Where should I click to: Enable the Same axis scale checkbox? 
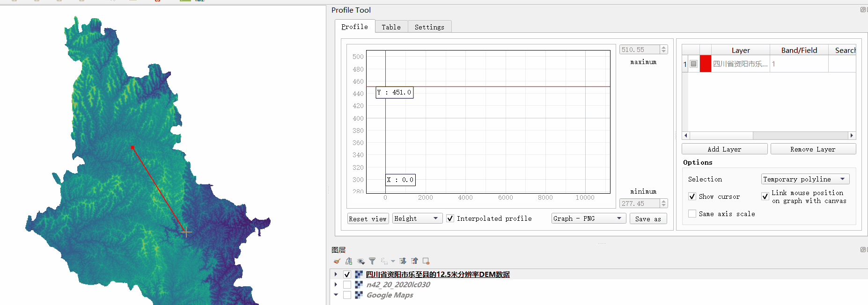tap(692, 214)
